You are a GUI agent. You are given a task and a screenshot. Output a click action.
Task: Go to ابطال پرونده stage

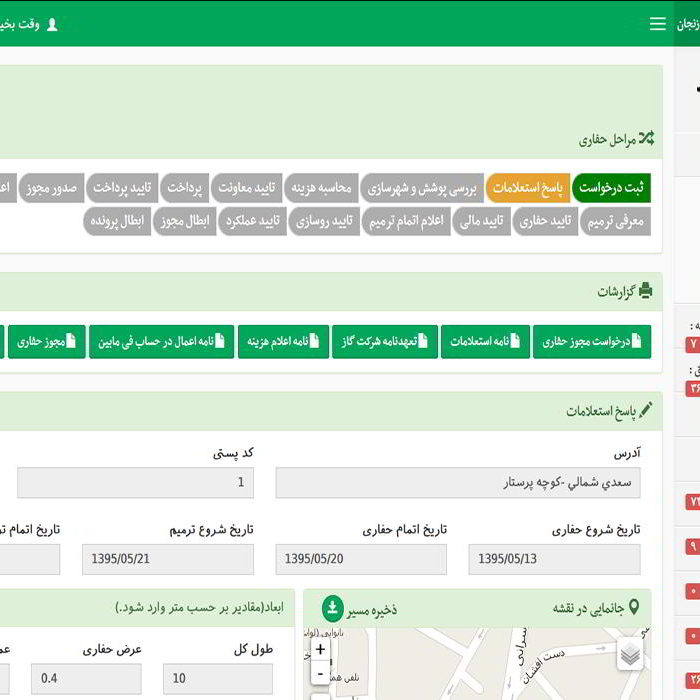(118, 221)
